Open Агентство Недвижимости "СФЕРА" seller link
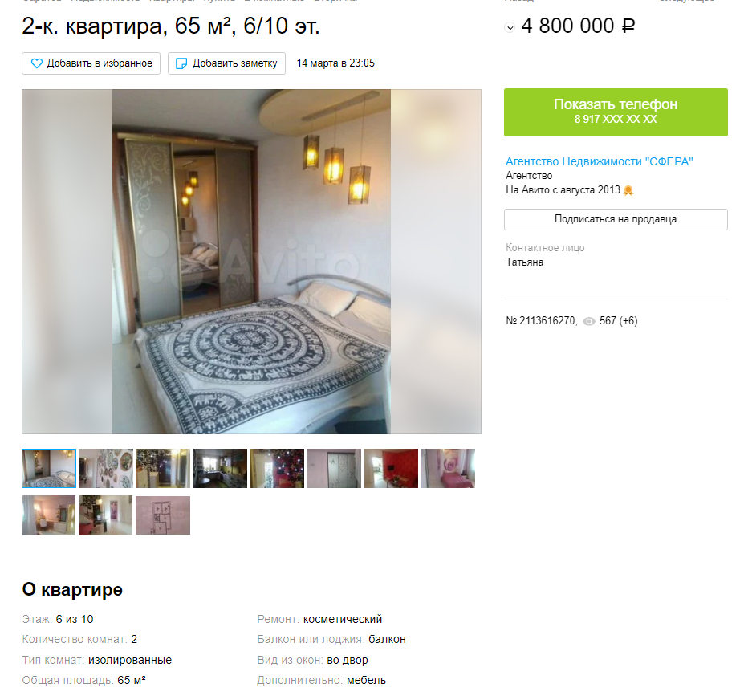This screenshot has height=700, width=744. click(x=599, y=162)
